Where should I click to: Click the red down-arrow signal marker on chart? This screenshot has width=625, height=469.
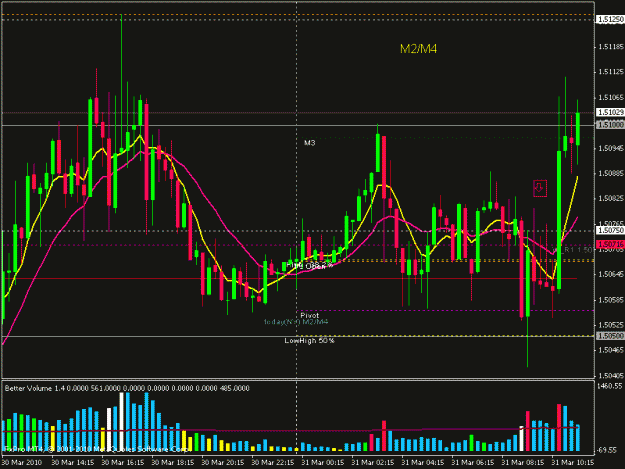pyautogui.click(x=540, y=188)
